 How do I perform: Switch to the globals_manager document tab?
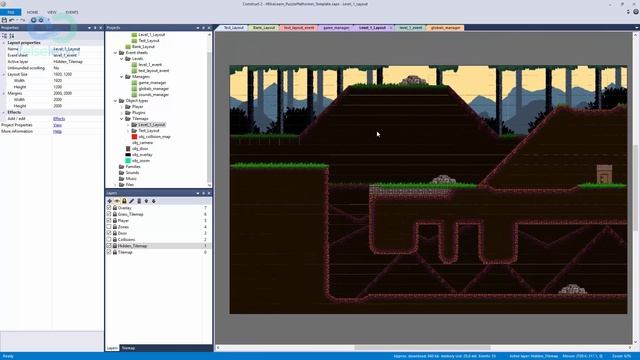[445, 28]
